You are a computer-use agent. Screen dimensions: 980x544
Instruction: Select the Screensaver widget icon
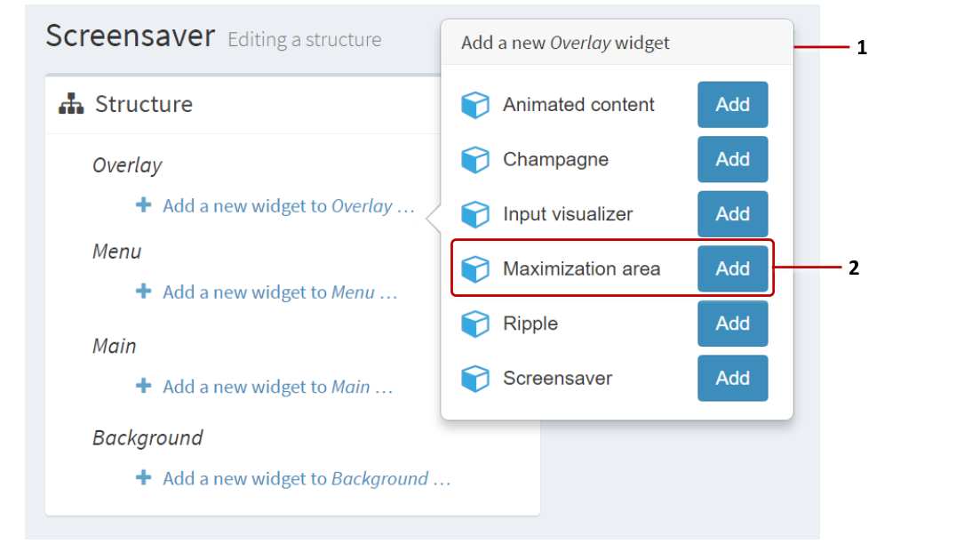click(476, 378)
